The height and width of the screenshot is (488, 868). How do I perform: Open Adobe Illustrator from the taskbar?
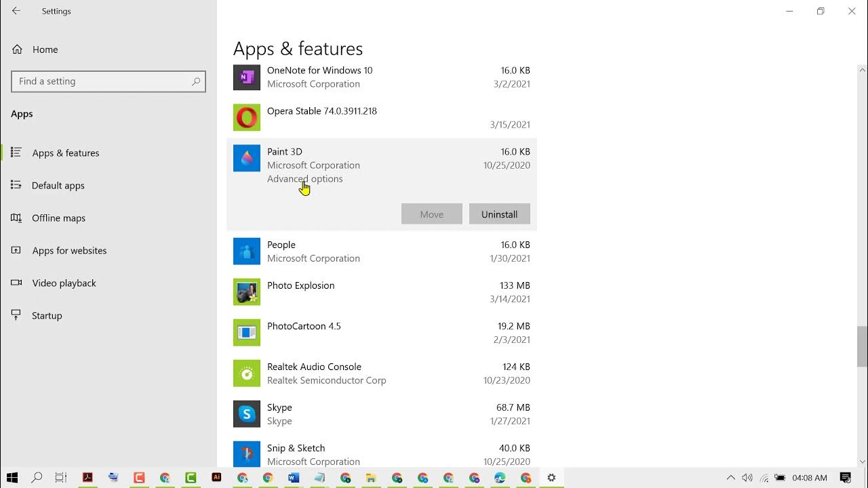coord(216,478)
